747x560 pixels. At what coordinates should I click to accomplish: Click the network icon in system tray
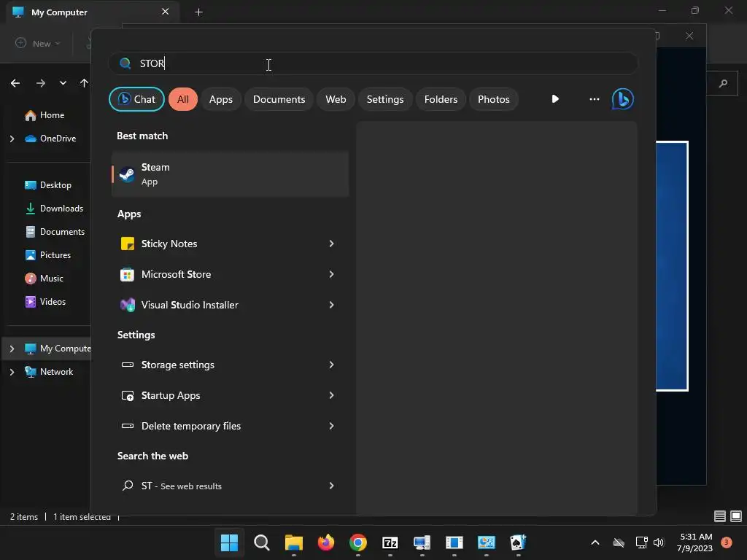[641, 542]
